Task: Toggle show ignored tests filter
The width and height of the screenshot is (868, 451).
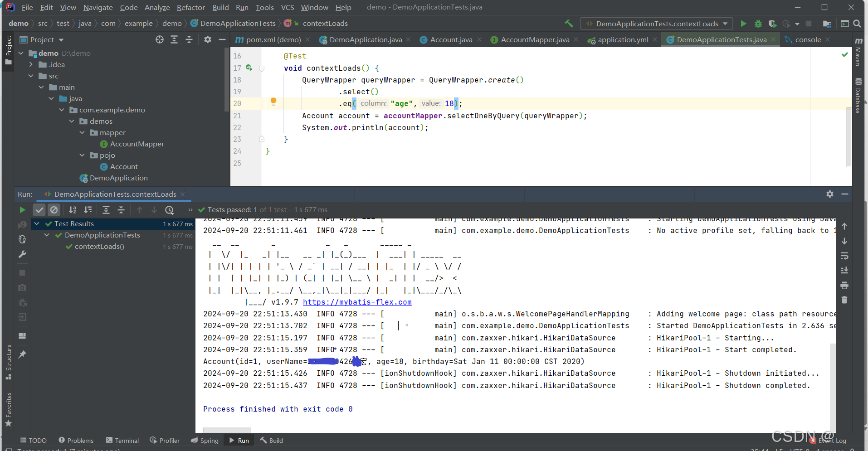Action: pyautogui.click(x=54, y=209)
